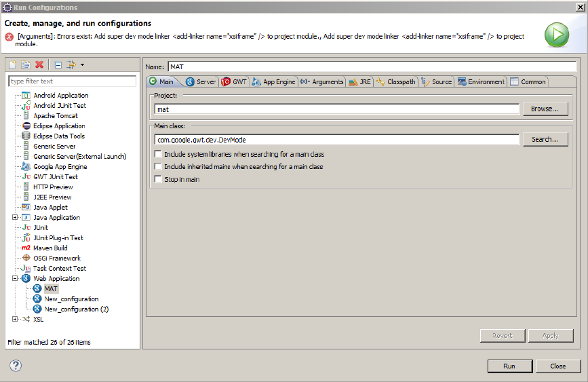
Task: Click the Project field containing mat
Action: 337,109
